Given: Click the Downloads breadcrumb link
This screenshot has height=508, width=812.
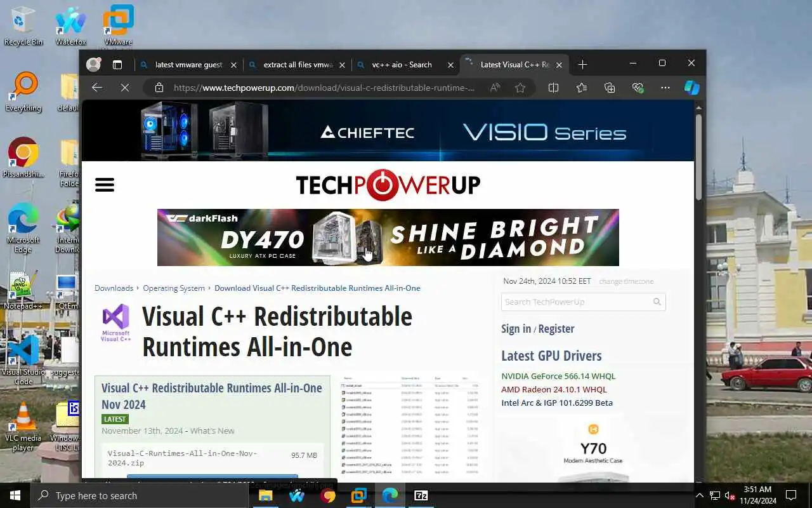Looking at the screenshot, I should [x=114, y=288].
